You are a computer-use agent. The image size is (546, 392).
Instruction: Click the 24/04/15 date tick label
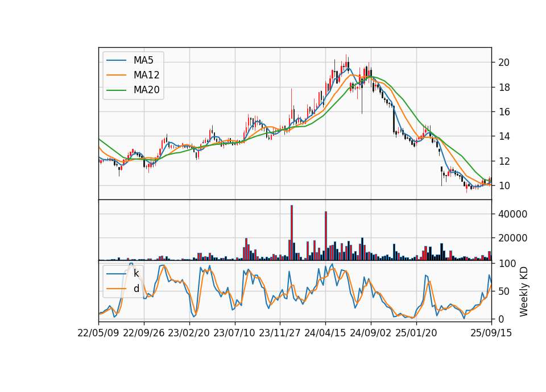pyautogui.click(x=325, y=333)
